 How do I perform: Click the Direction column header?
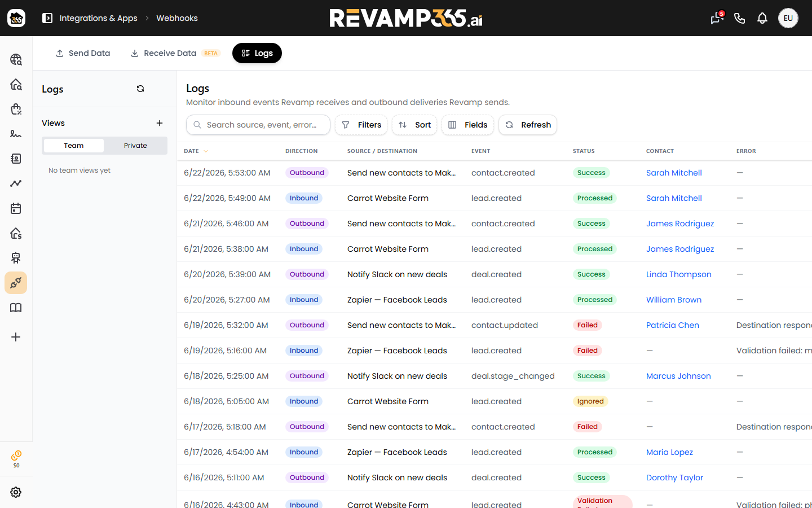pyautogui.click(x=302, y=151)
